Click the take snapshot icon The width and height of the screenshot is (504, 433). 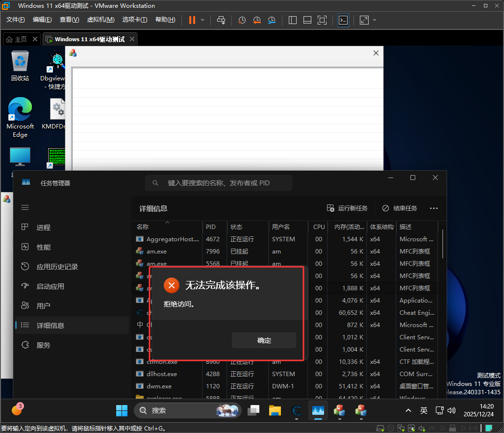tap(242, 20)
